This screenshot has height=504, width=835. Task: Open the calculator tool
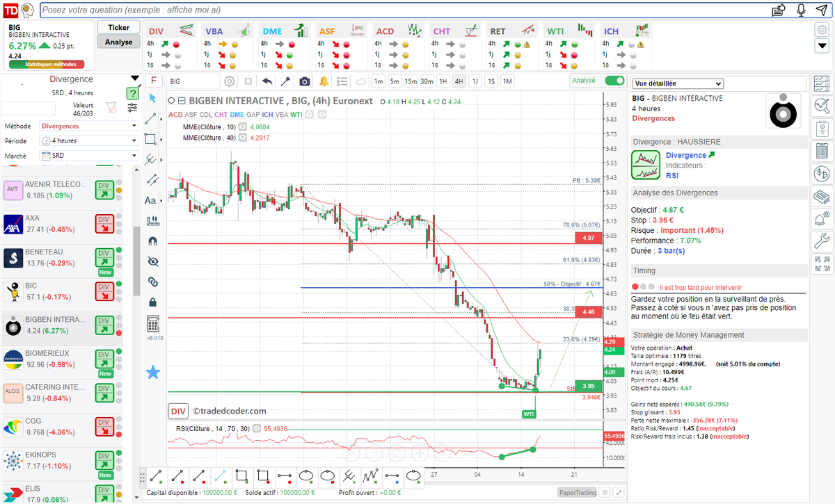pos(153,324)
